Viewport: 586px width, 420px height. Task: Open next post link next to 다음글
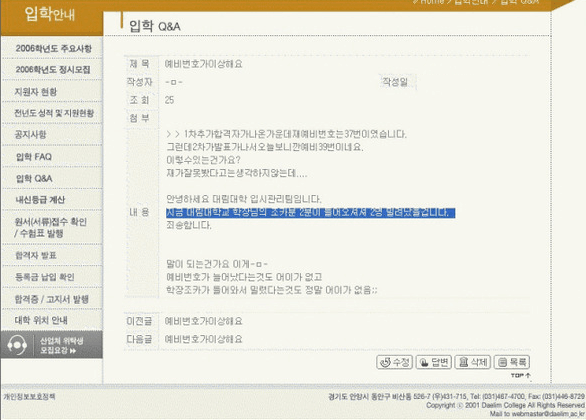point(204,339)
